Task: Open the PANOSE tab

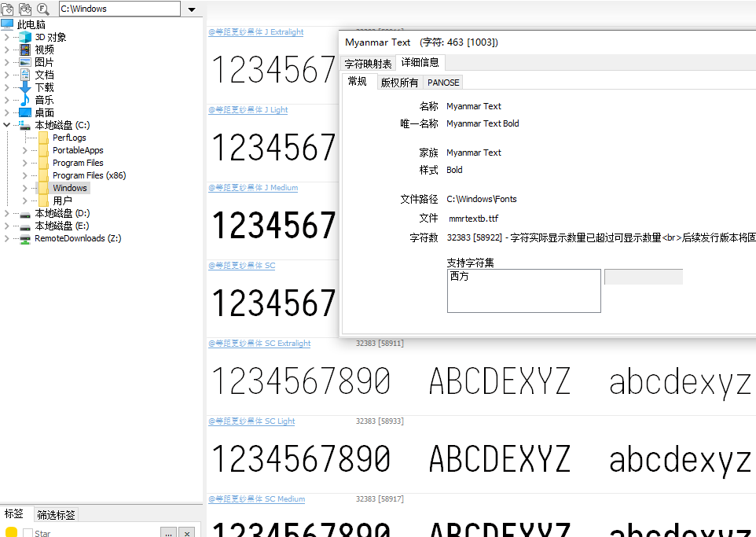Action: 443,83
